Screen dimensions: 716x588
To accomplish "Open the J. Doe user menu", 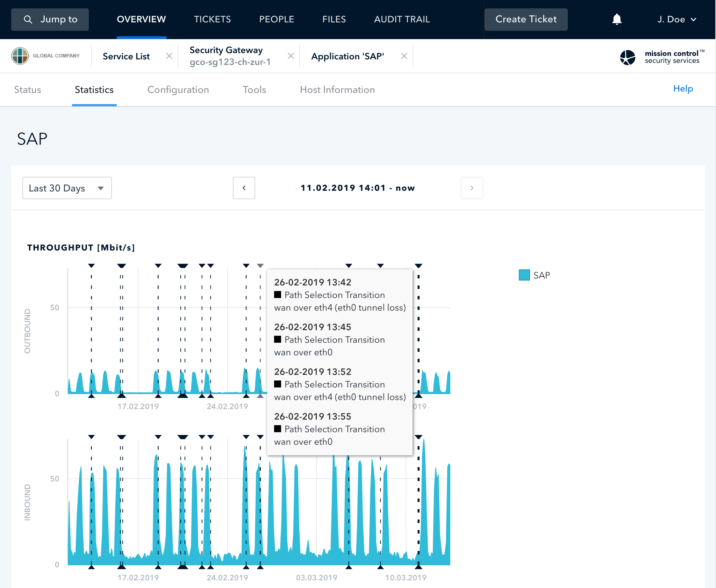I will click(x=677, y=20).
